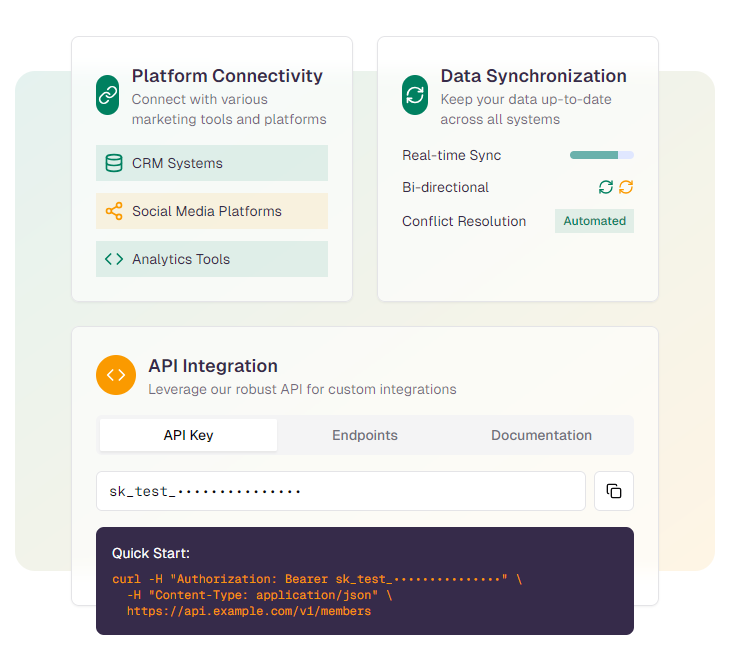The image size is (730, 670).
Task: Click 'Connect with various marketing tools' description
Action: [x=229, y=109]
